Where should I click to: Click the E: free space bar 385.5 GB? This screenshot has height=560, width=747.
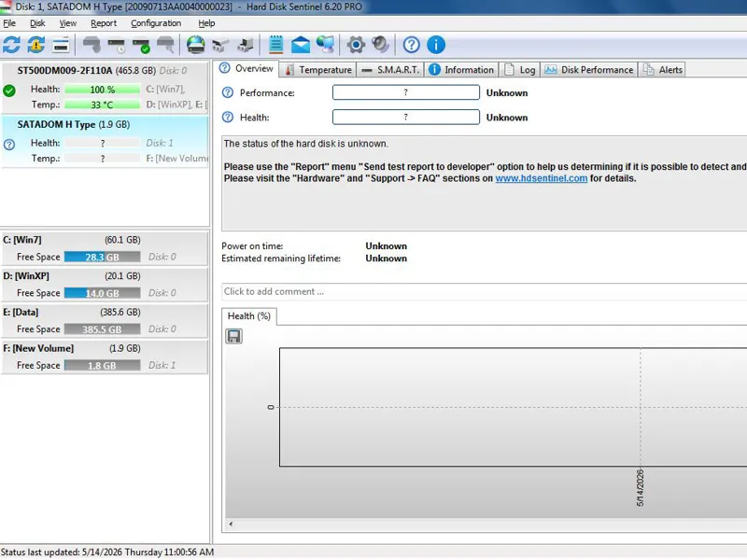tap(103, 329)
